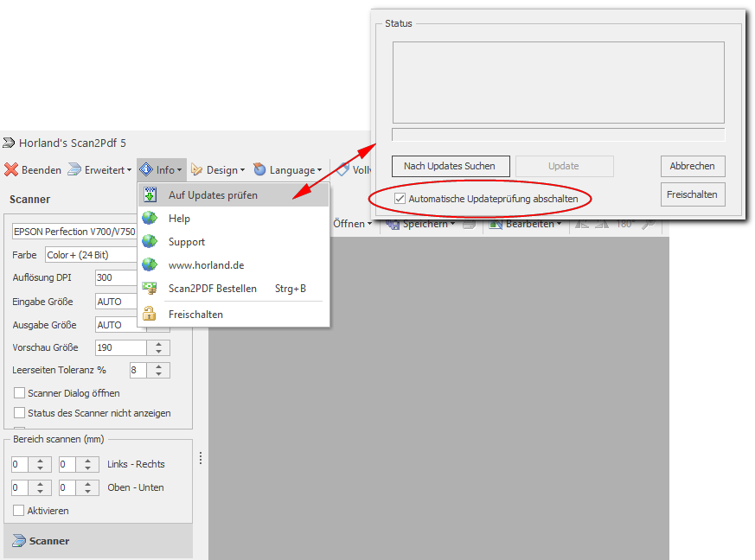Viewport: 755px width, 560px height.
Task: Click Abbrechen in the update dialog
Action: (693, 166)
